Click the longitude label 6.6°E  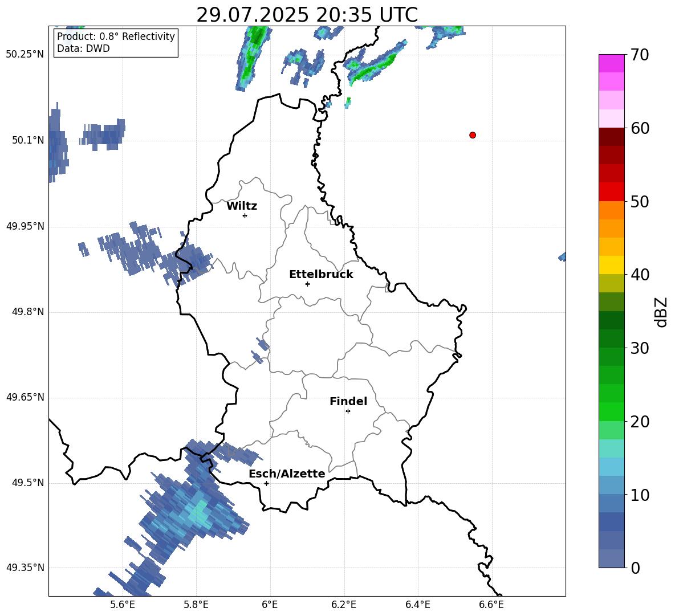[491, 605]
